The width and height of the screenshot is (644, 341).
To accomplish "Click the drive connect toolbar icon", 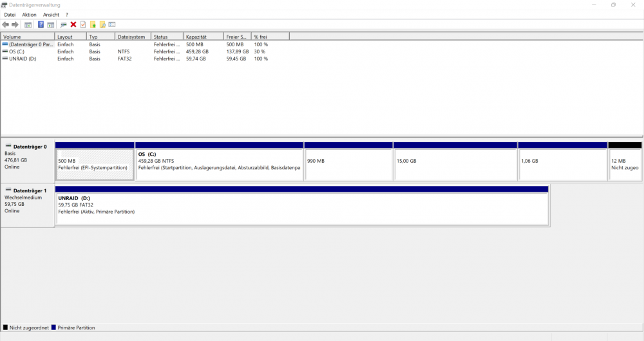I will tap(63, 24).
